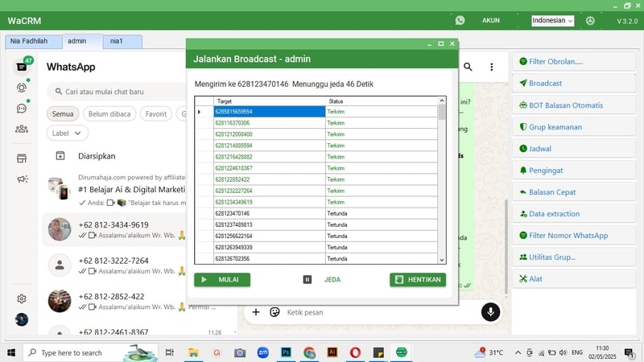Open Task View on the taskbar

[x=169, y=352]
